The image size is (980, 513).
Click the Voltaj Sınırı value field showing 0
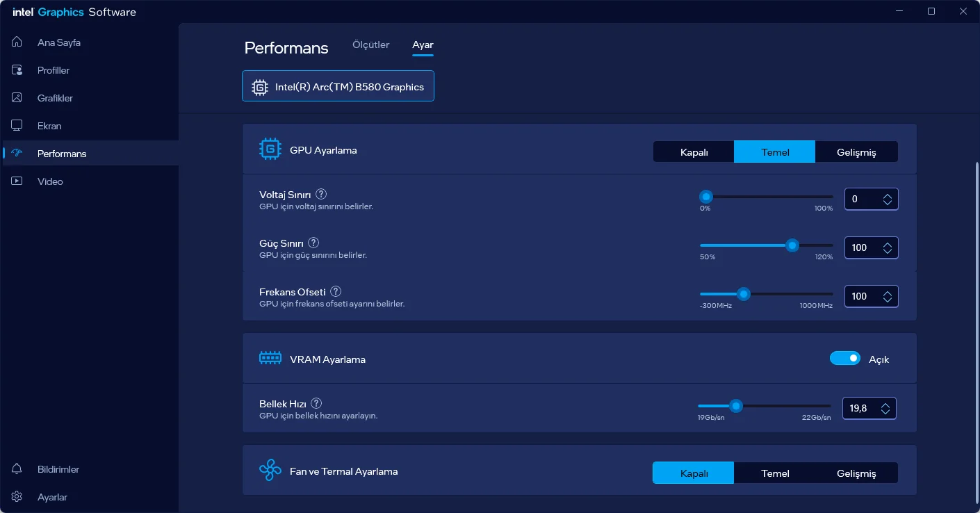pos(872,199)
